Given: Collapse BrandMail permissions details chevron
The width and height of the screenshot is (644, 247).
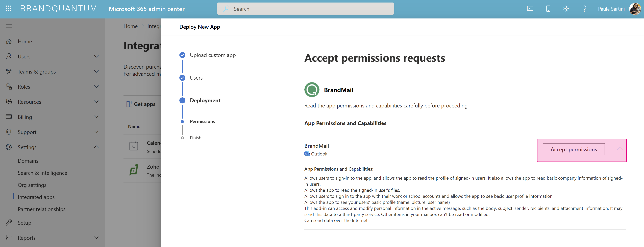Looking at the screenshot, I should pyautogui.click(x=620, y=148).
